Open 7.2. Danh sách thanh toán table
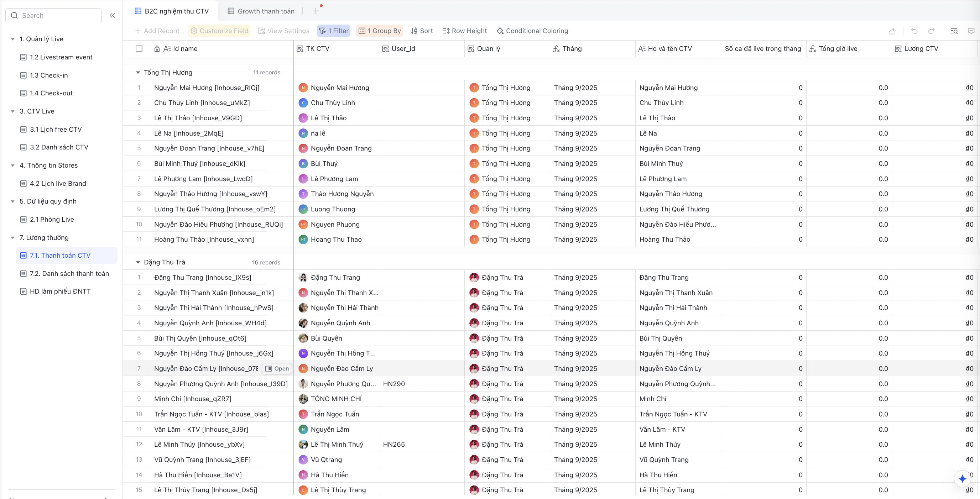This screenshot has width=980, height=499. click(x=69, y=273)
